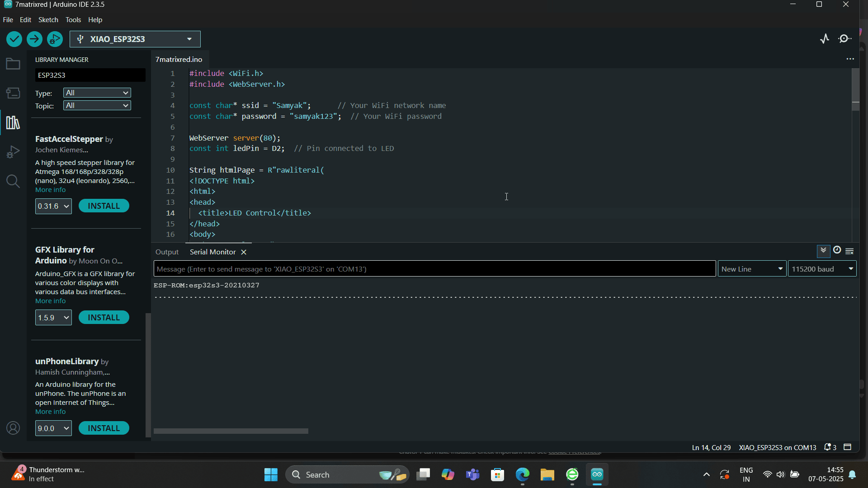868x488 pixels.
Task: Open File Explorer from taskbar
Action: 547,474
